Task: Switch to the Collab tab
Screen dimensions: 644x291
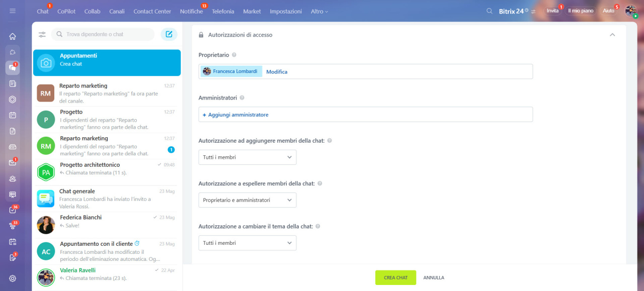Action: (x=92, y=11)
